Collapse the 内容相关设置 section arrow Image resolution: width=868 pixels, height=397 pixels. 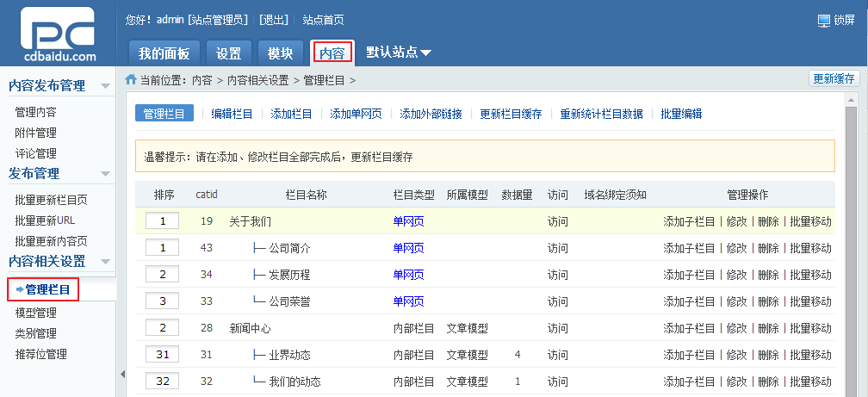pyautogui.click(x=105, y=261)
